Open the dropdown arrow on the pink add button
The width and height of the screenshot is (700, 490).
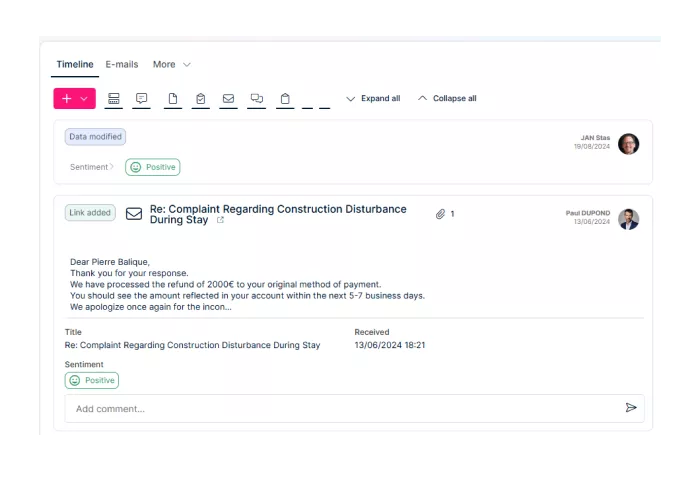click(84, 99)
